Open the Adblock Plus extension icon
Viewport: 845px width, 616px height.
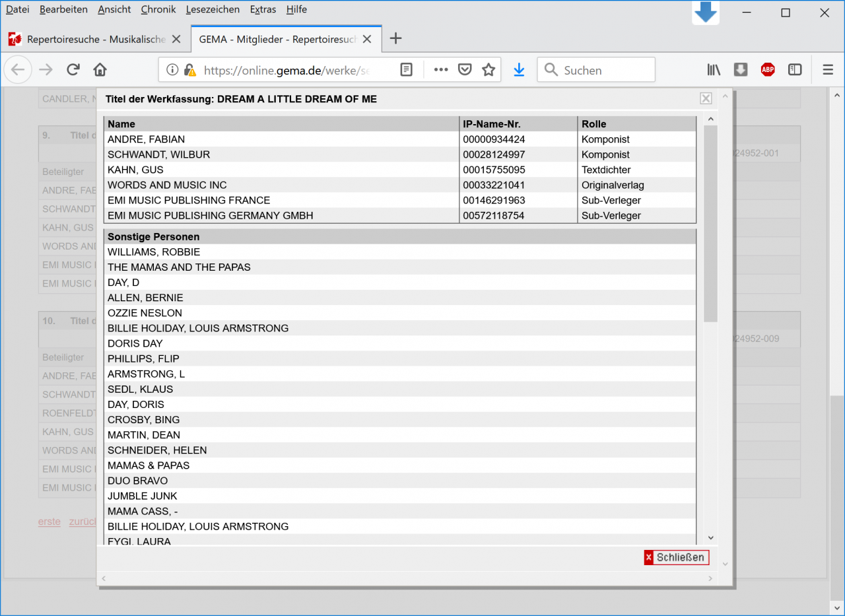(x=768, y=70)
